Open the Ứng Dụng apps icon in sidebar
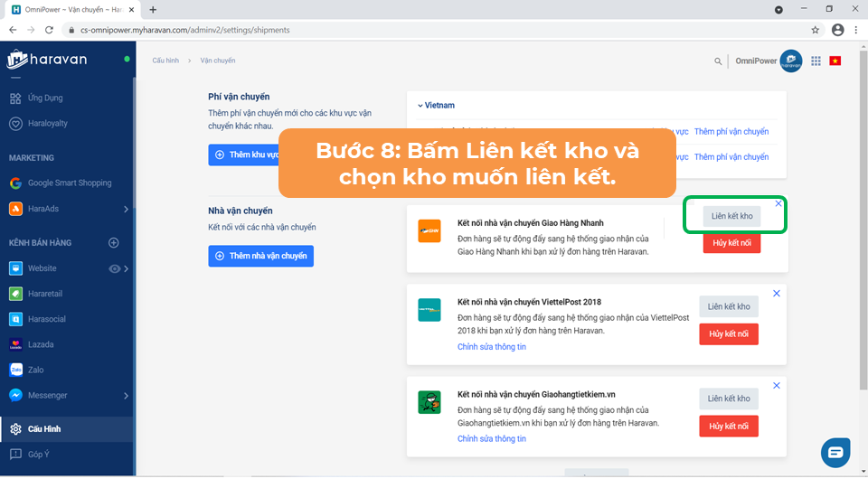The image size is (868, 488). (x=15, y=98)
